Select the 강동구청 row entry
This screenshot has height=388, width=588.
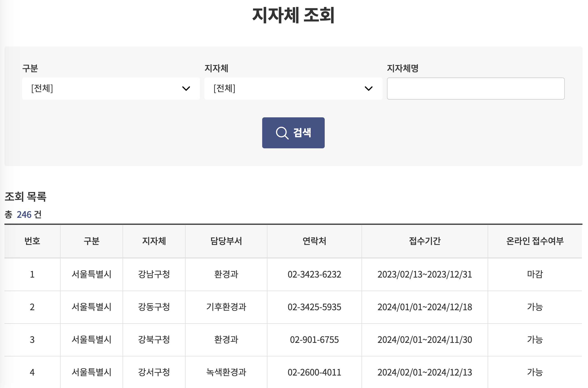pyautogui.click(x=154, y=307)
